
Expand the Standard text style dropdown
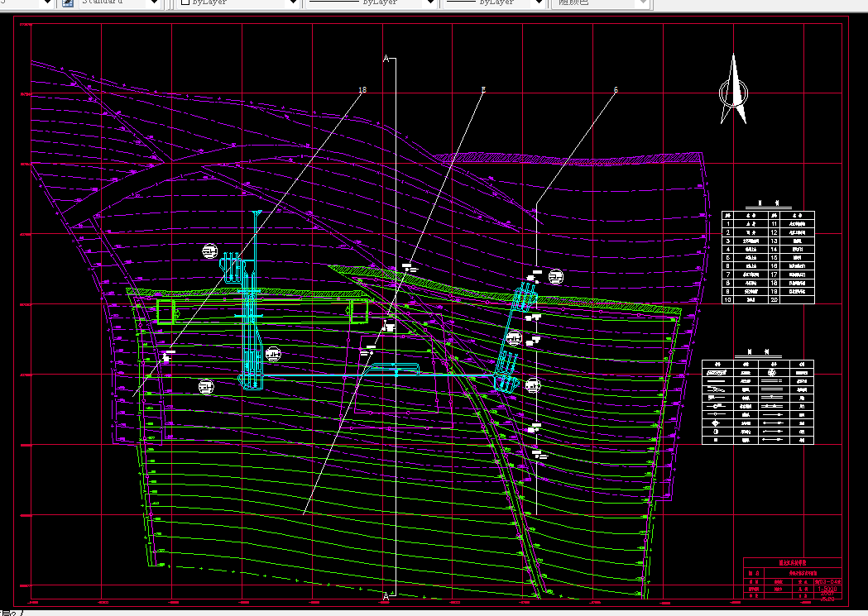[x=155, y=2]
